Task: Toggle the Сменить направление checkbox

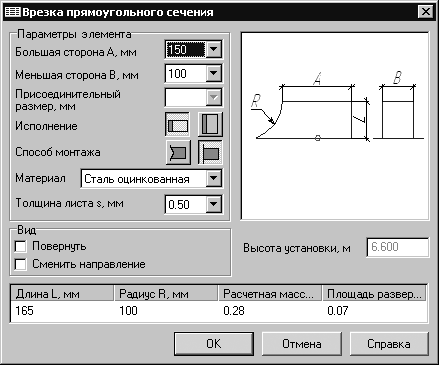Action: click(x=21, y=265)
